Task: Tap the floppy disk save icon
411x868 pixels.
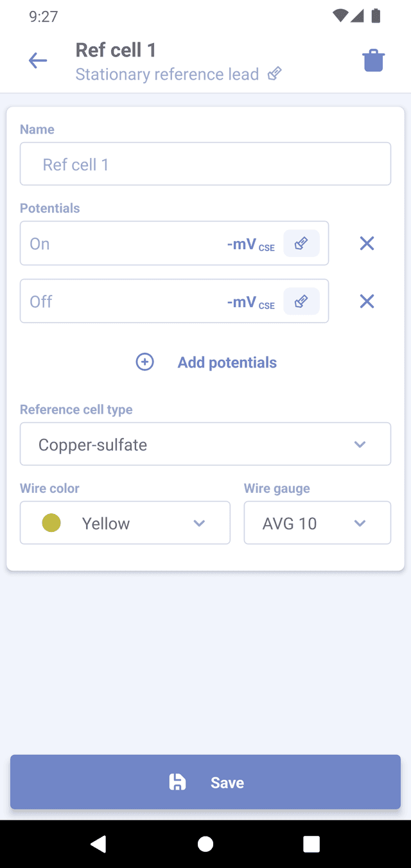Action: (x=177, y=782)
